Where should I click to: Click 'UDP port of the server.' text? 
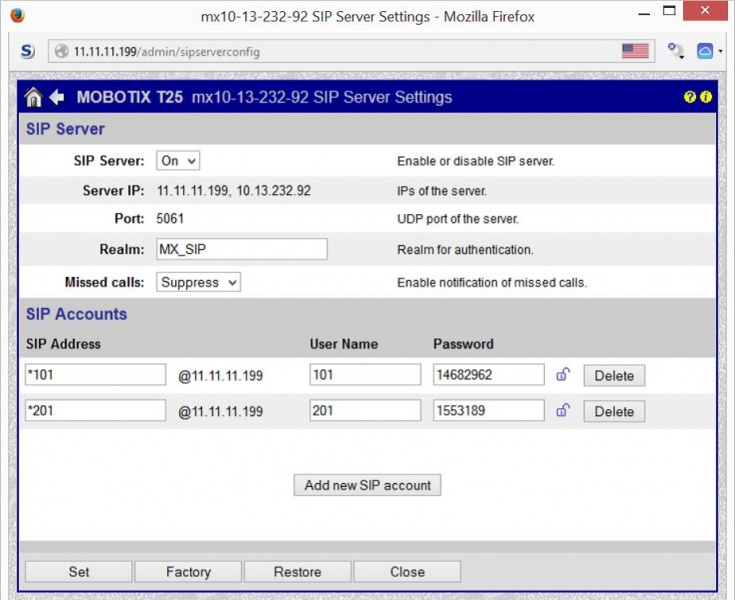coord(458,219)
